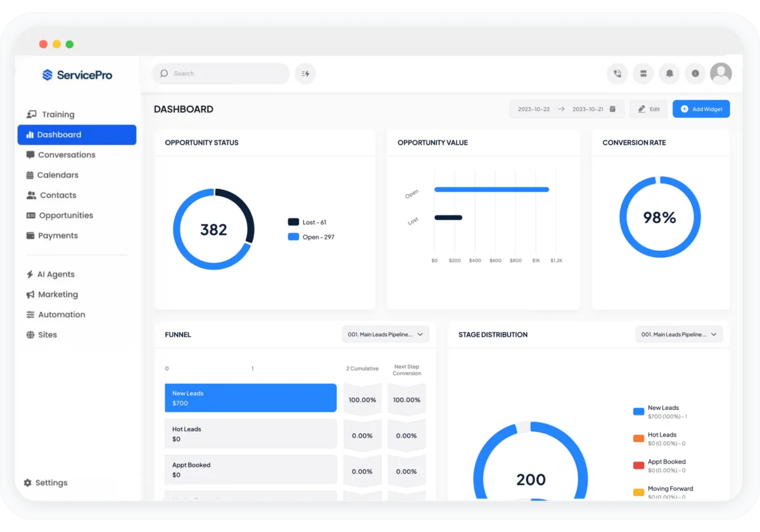The image size is (760, 532).
Task: Click the Edit dashboard button
Action: tap(649, 109)
